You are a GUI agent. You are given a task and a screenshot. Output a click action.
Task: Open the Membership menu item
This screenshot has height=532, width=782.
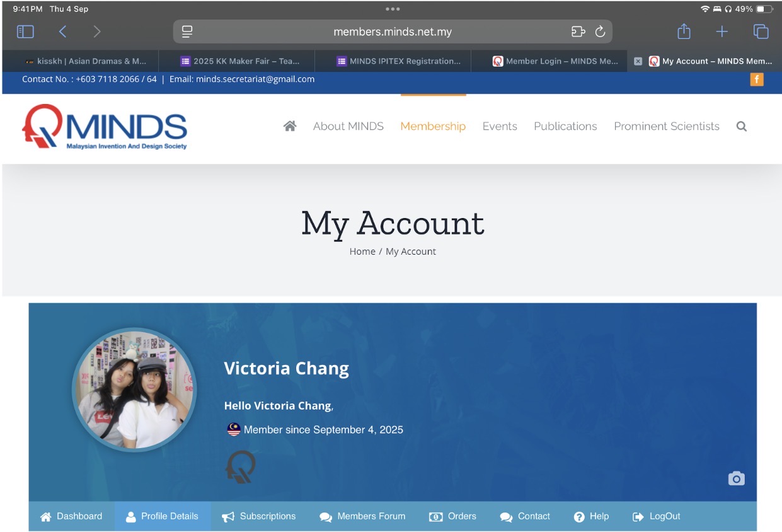tap(433, 126)
